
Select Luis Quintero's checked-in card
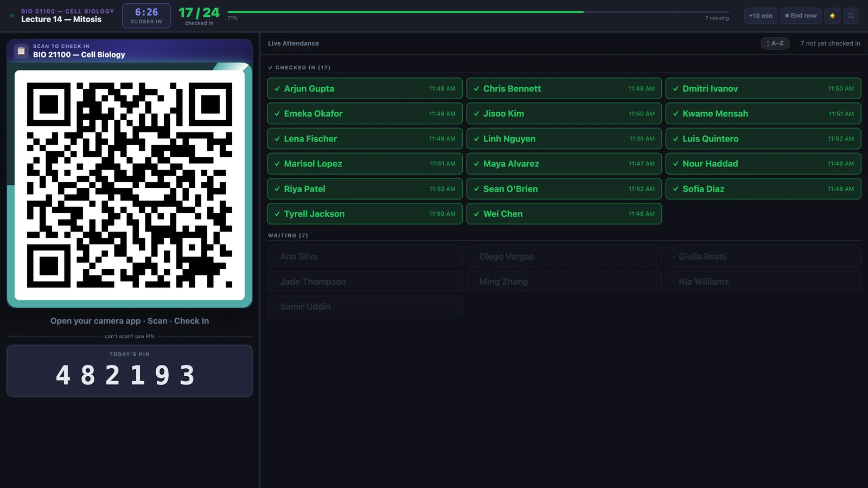click(x=763, y=139)
